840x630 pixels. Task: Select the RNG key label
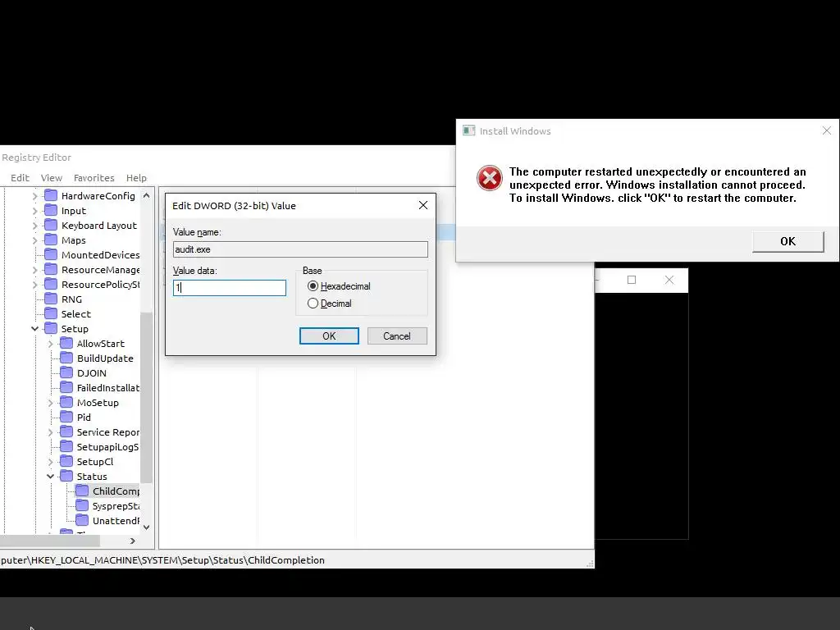tap(72, 299)
